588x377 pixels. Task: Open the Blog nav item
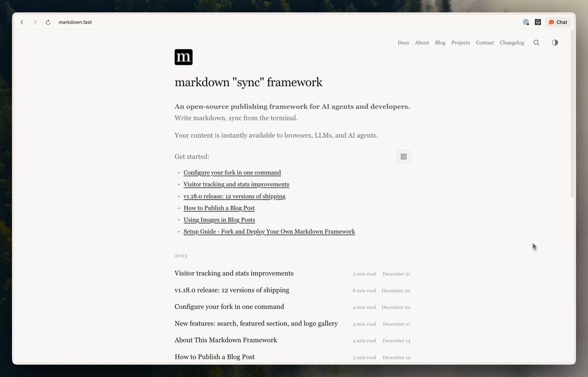441,43
